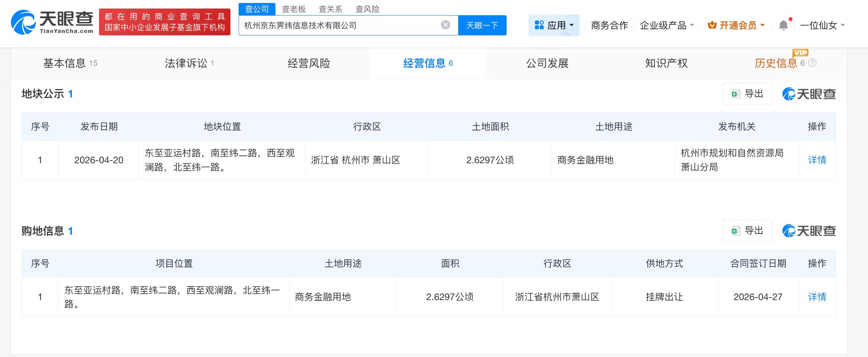The height and width of the screenshot is (357, 868).
Task: Click the 2026-04-20 publish date cell
Action: (99, 160)
